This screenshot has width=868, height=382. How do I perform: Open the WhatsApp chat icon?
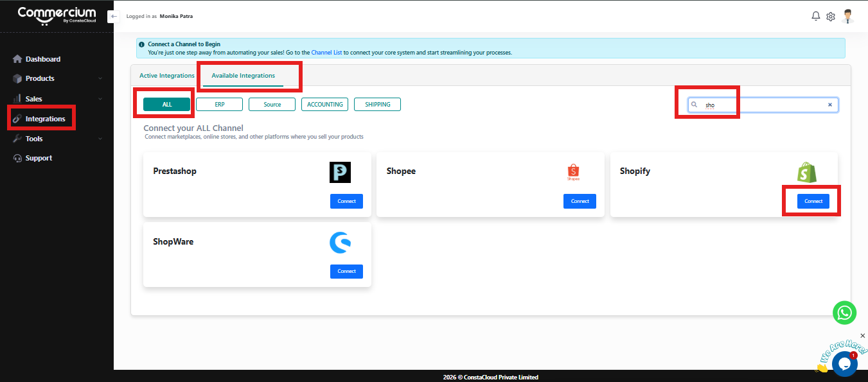click(844, 313)
